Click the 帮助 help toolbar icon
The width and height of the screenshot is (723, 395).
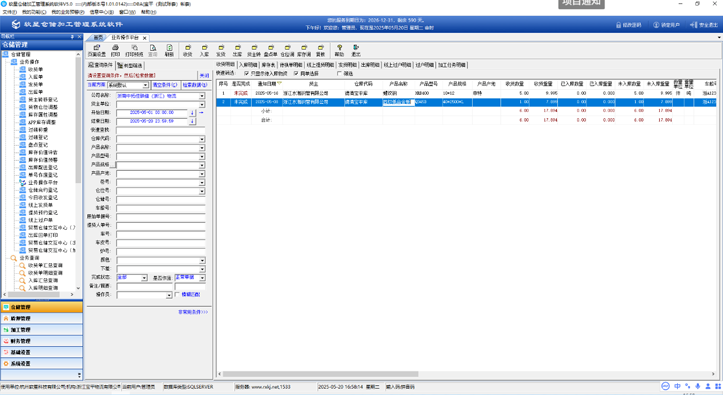click(339, 50)
